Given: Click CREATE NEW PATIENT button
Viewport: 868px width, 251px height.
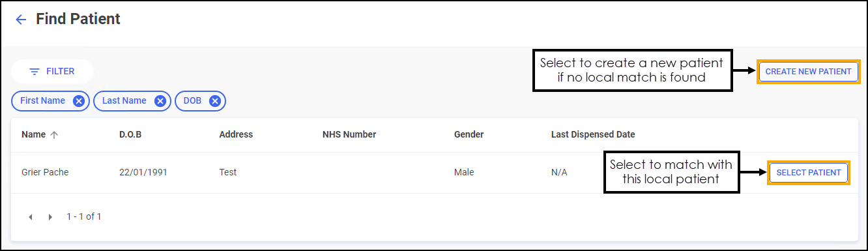Looking at the screenshot, I should [x=808, y=72].
